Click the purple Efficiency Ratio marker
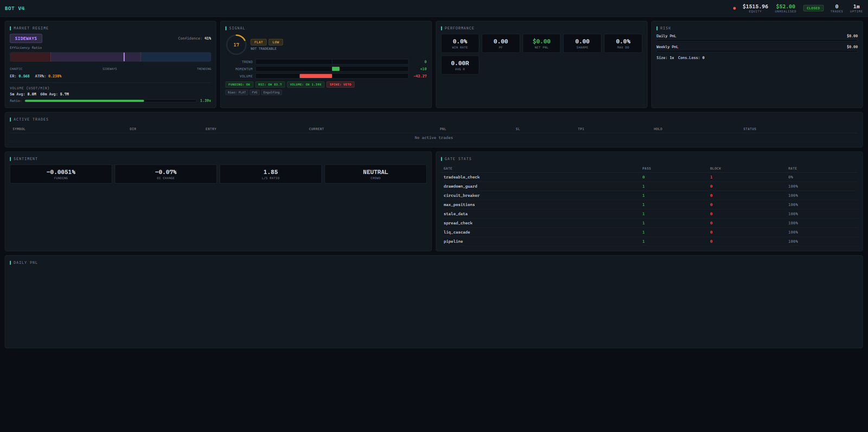 (x=124, y=57)
